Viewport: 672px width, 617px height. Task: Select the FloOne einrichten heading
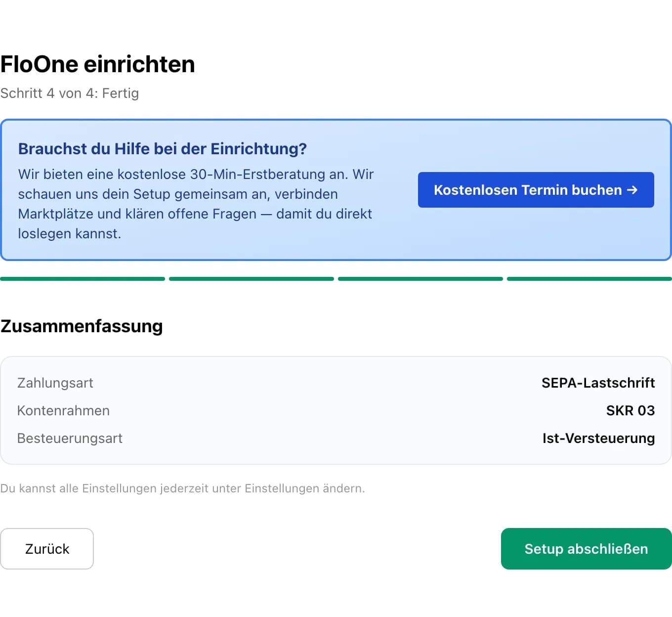(x=98, y=64)
